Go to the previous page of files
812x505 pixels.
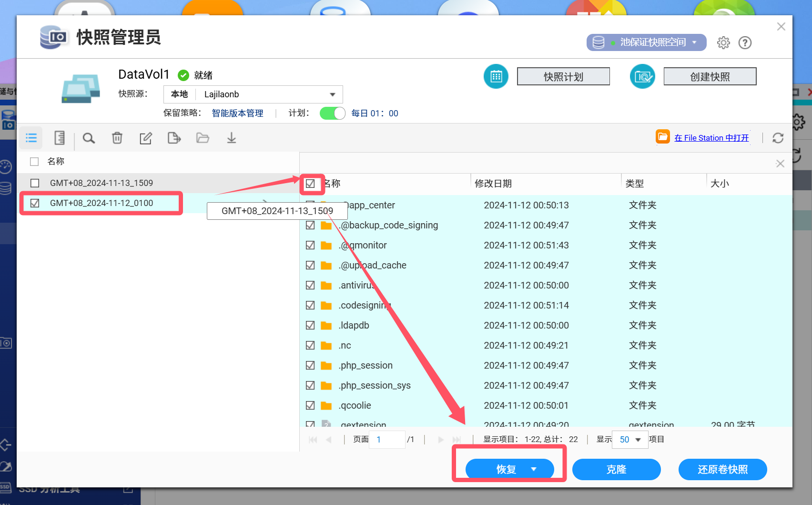pos(329,439)
